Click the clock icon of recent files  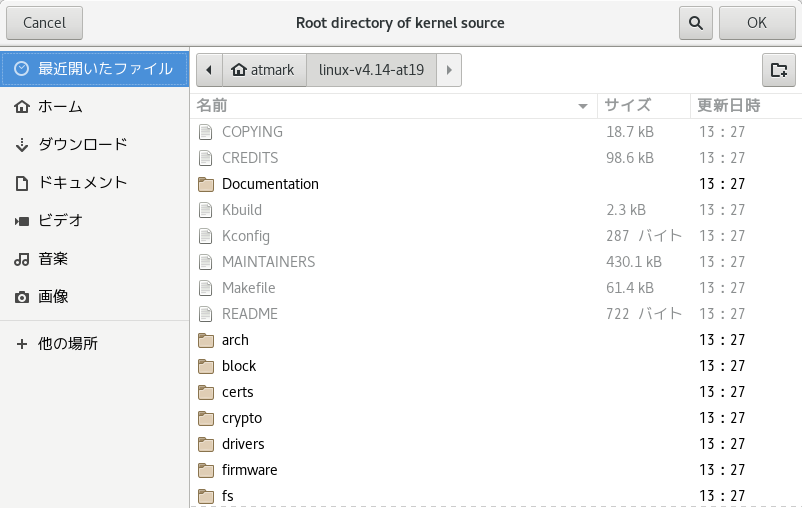[21, 69]
